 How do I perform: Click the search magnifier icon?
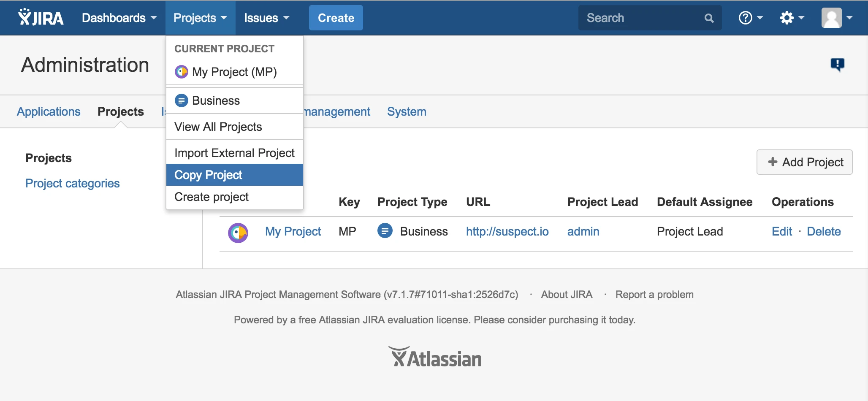708,18
